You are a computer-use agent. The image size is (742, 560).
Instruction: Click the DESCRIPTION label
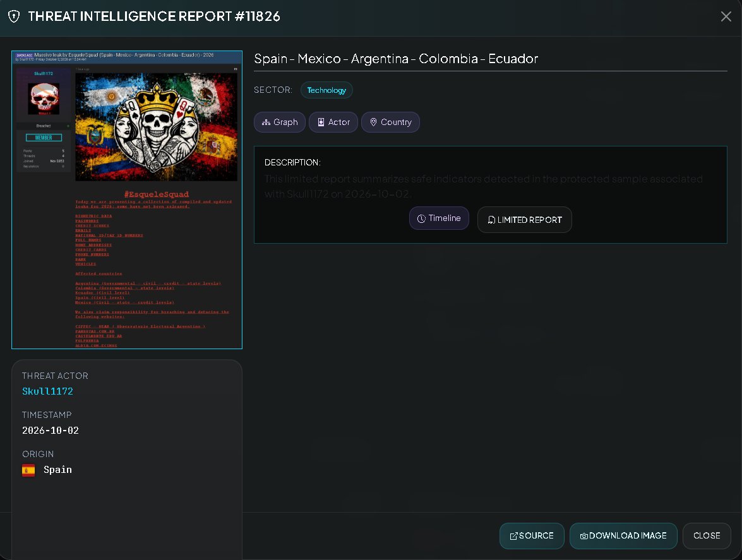(292, 163)
